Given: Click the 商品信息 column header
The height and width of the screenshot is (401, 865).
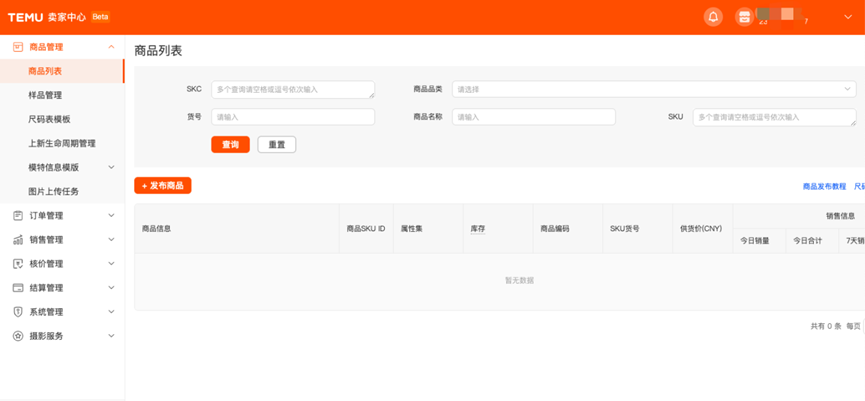Looking at the screenshot, I should click(156, 228).
